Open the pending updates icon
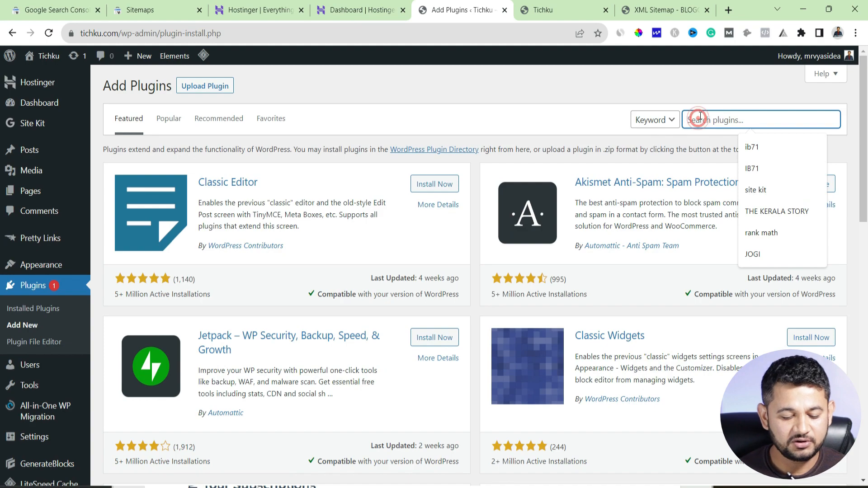Viewport: 868px width, 488px height. 77,56
